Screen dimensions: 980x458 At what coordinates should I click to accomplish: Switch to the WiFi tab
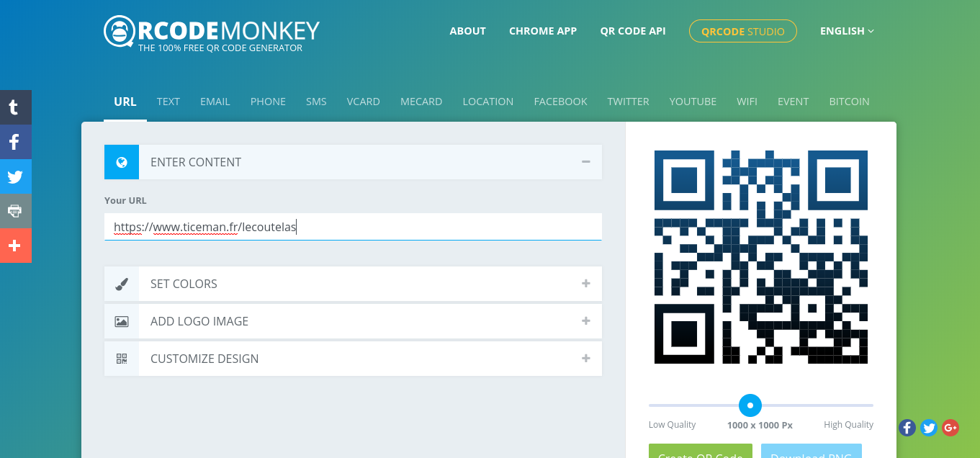[x=747, y=102]
